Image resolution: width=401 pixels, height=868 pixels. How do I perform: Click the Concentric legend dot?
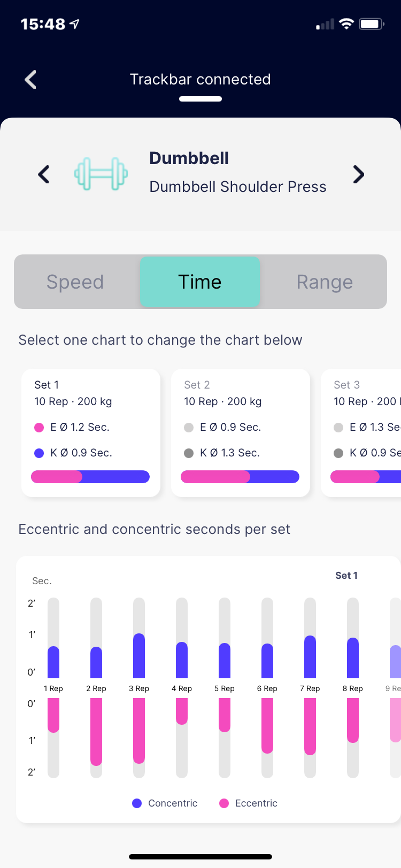coord(137,803)
